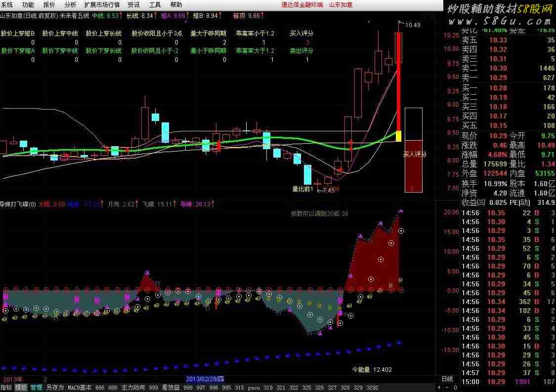Open the 工具 menu
The height and width of the screenshot is (392, 556).
[155, 4]
